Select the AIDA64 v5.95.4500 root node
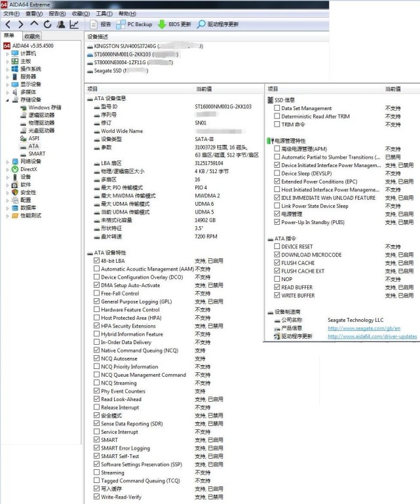Screen dimensions: 420x504 29,46
